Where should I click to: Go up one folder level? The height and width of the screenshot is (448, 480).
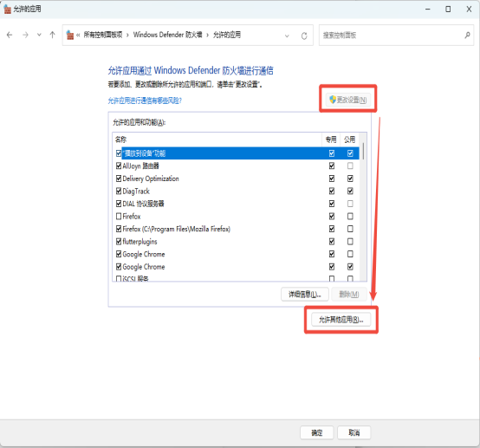click(x=52, y=35)
